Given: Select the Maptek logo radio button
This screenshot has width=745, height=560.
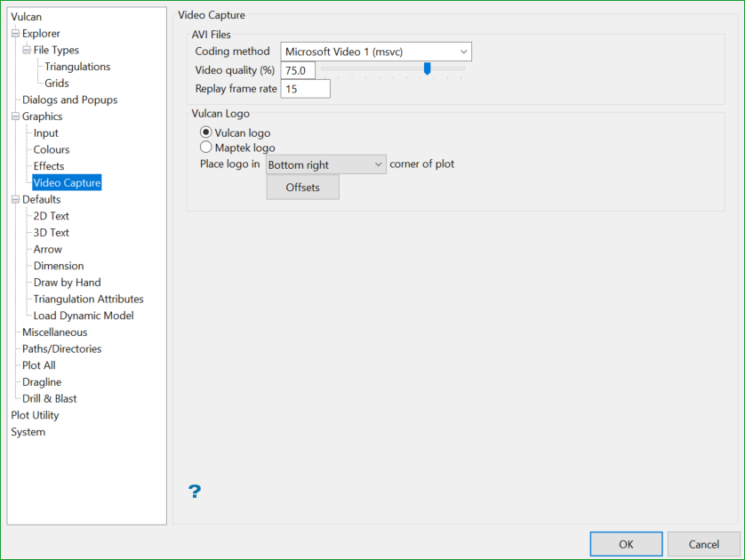Looking at the screenshot, I should tap(205, 147).
